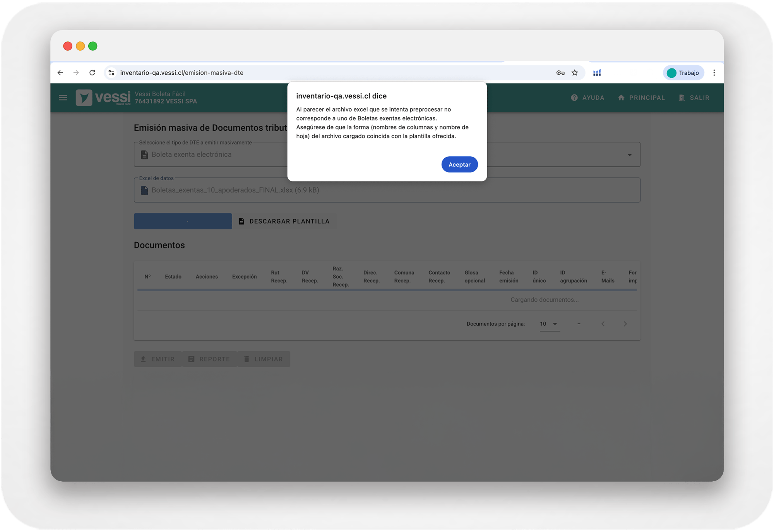The image size is (774, 532).
Task: Click Salir to log out
Action: [x=694, y=98]
